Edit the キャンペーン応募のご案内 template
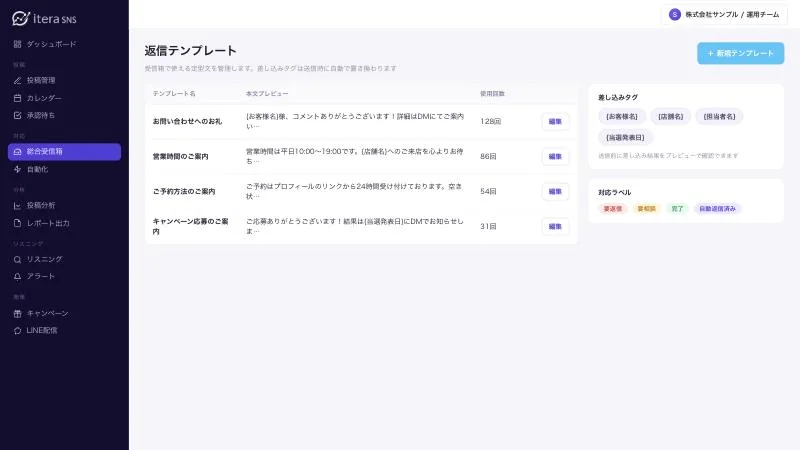800x450 pixels. point(555,227)
